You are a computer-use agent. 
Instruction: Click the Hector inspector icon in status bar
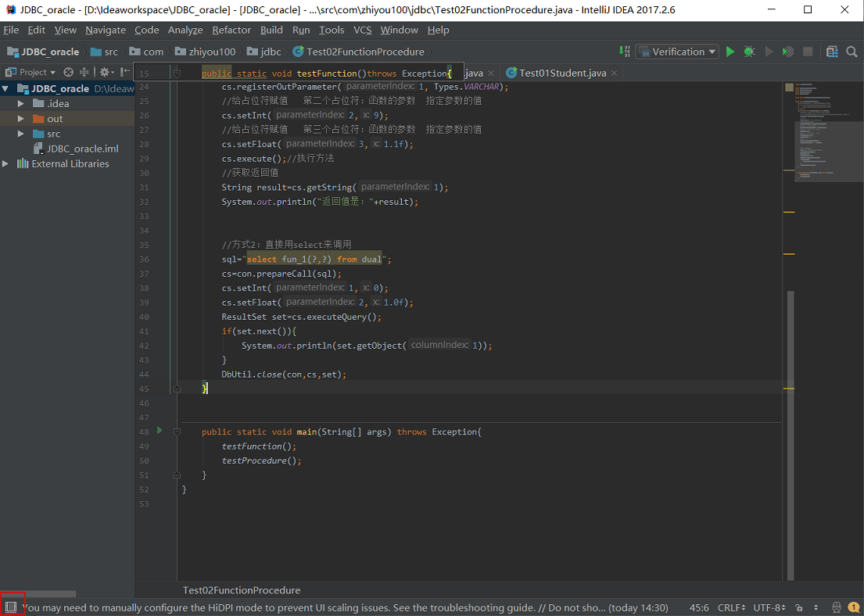(x=837, y=607)
